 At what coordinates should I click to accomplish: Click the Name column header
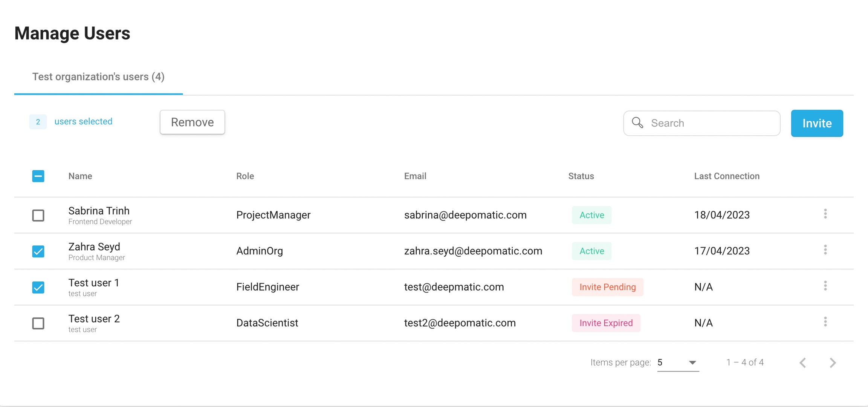point(80,176)
